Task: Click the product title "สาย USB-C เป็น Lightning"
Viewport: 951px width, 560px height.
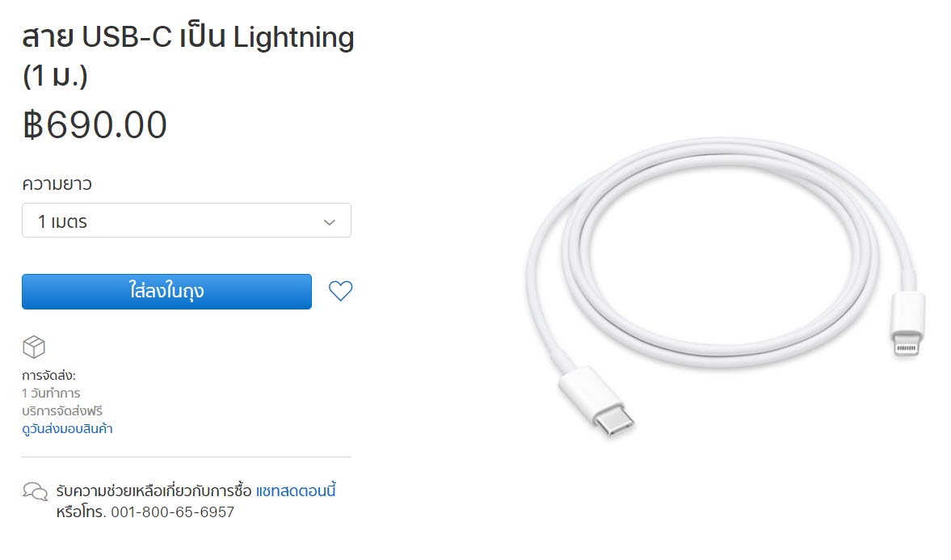Action: coord(188,37)
